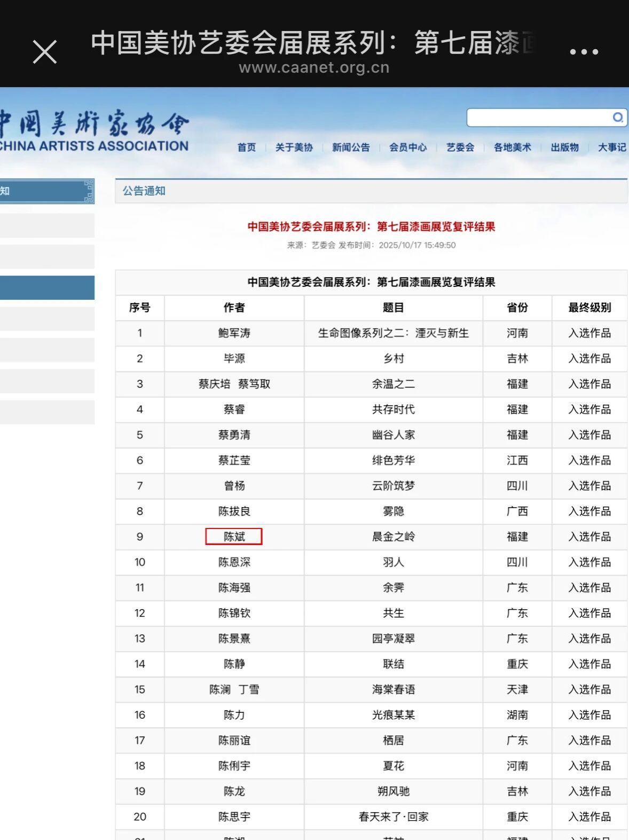Open the 会员中心 page
This screenshot has height=840, width=629.
(x=408, y=147)
